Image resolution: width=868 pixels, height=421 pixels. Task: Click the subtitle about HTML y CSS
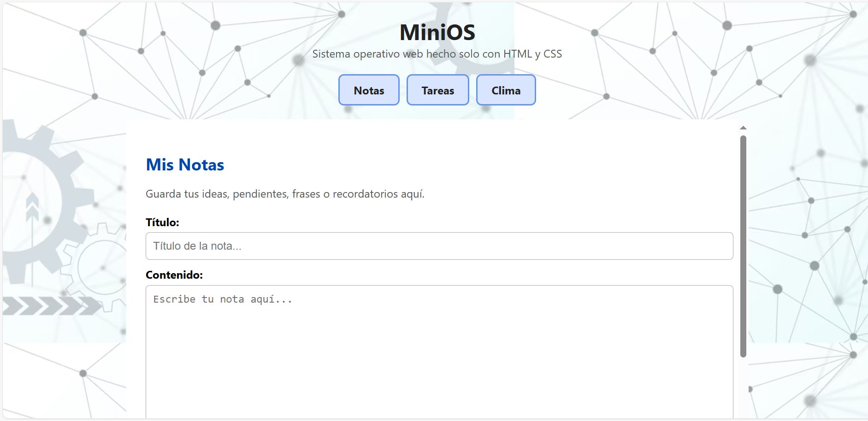tap(437, 53)
